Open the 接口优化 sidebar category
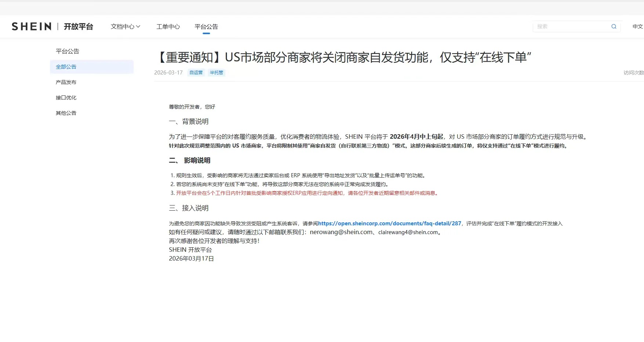The height and width of the screenshot is (342, 644). tap(66, 97)
